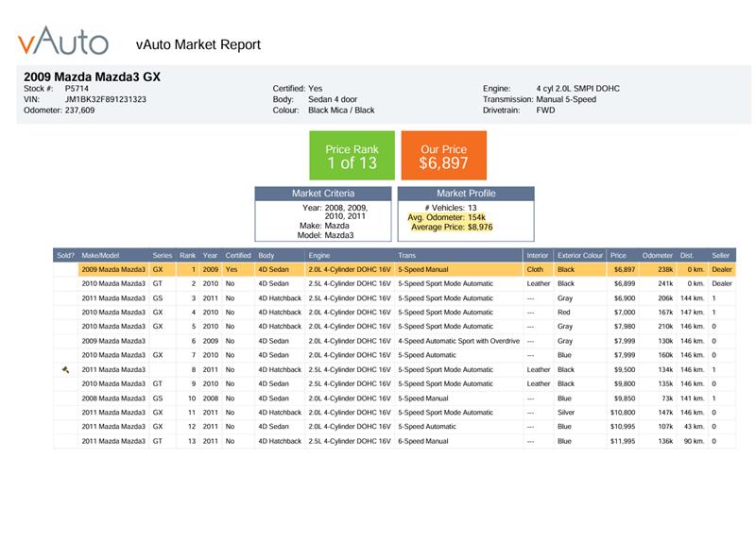Click the Sold? column header
The image size is (756, 543).
point(65,255)
